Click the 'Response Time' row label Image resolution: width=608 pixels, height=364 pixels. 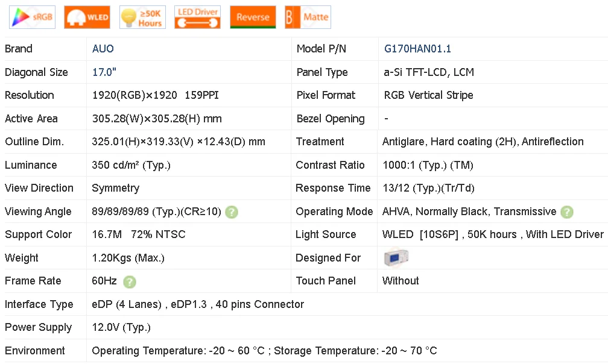point(333,188)
